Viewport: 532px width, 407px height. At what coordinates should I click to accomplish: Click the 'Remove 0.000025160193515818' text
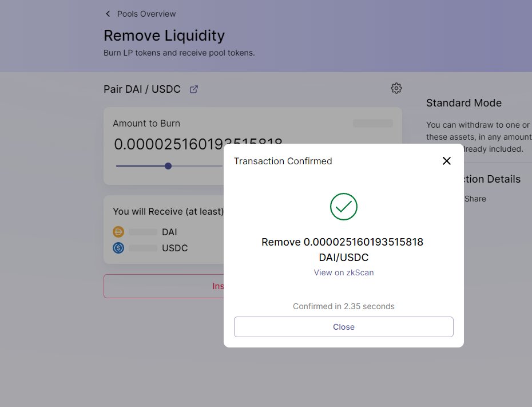[342, 242]
